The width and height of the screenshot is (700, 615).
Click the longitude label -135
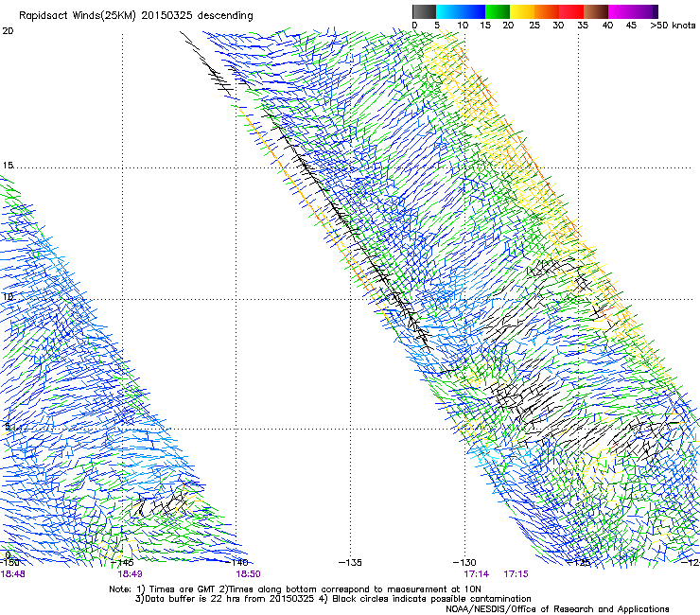point(350,562)
